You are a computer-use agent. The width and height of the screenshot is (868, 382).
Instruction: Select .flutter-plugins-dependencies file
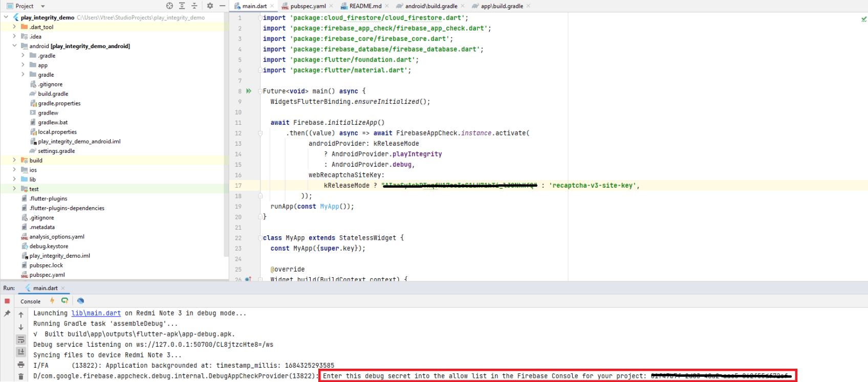click(67, 208)
